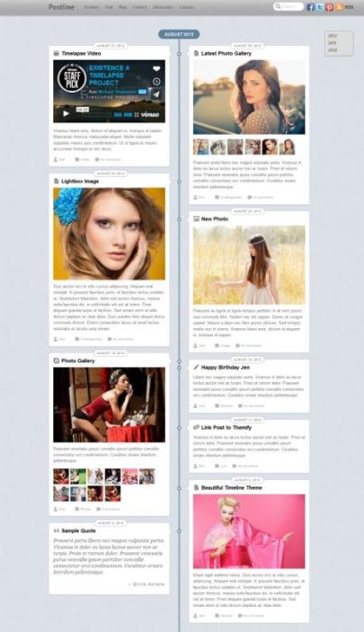Open the orange RSS feed icon
Image resolution: width=364 pixels, height=632 pixels.
click(340, 7)
